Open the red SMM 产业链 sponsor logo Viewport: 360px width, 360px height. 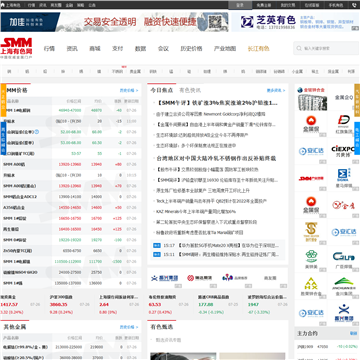point(311,179)
